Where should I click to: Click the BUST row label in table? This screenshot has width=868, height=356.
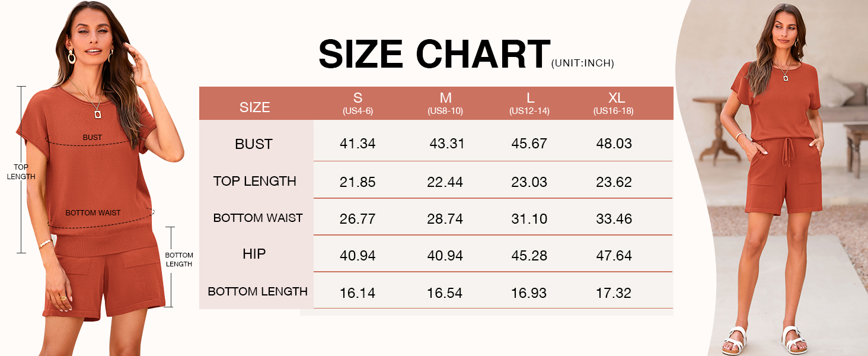tap(254, 144)
